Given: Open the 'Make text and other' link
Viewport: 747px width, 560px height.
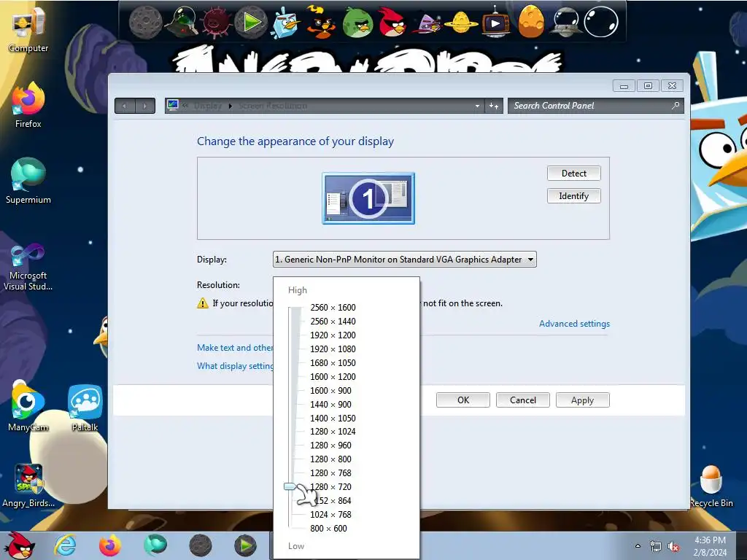Looking at the screenshot, I should tap(235, 348).
